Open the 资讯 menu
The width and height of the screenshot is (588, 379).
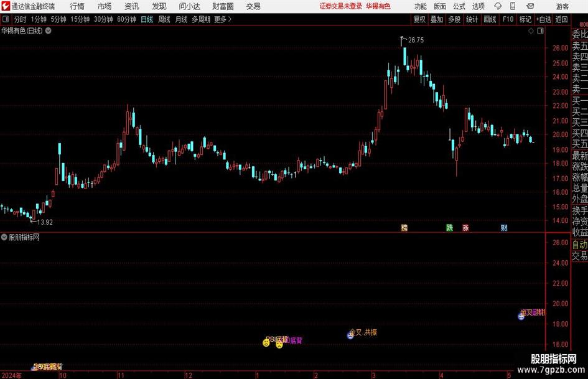point(132,6)
